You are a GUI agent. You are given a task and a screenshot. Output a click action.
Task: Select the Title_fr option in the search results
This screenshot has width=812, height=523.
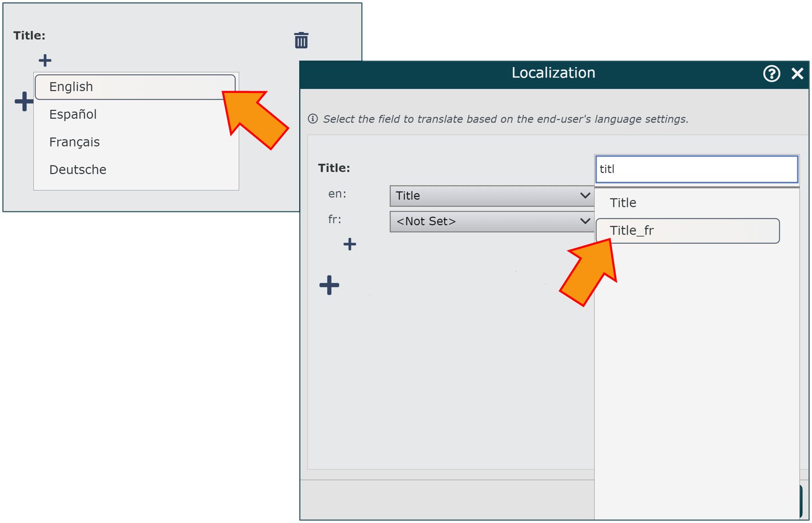[688, 231]
